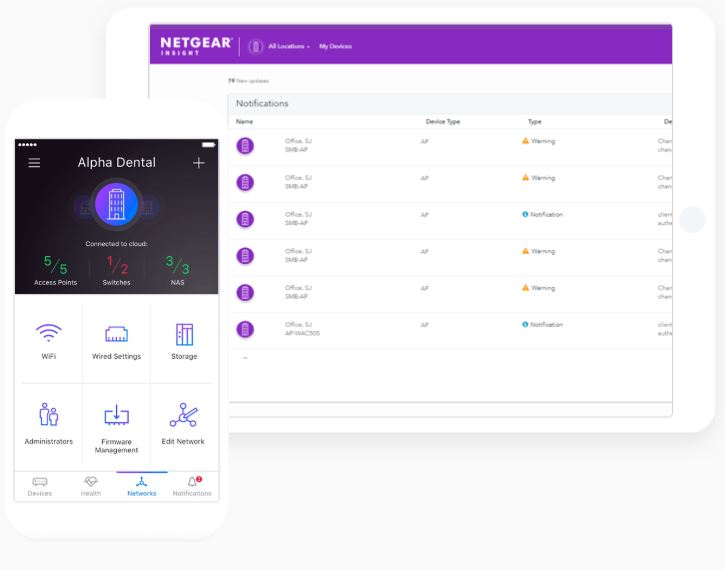View 3/3 NAS status
Viewport: 725px width, 570px height.
coord(178,270)
